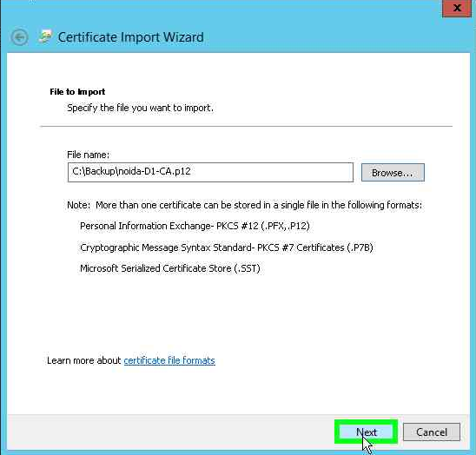Screen dimensions: 476x455
Task: Click the 'Microsoft Serialized Certificate Store (.SST)' line
Action: pos(170,268)
